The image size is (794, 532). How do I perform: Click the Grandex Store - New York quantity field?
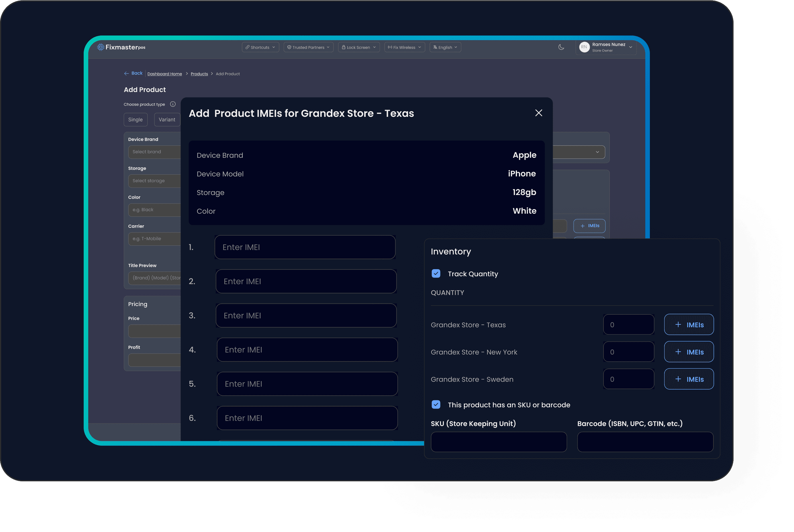tap(628, 352)
